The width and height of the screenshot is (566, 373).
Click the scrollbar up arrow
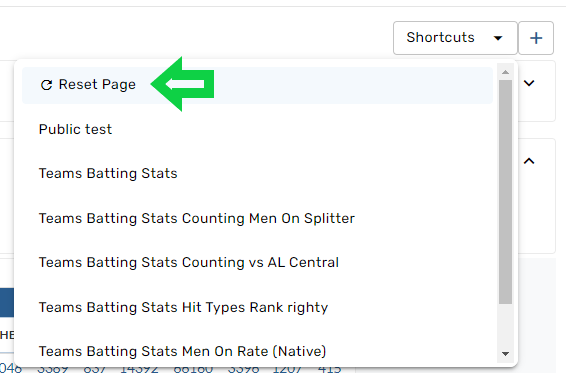pyautogui.click(x=505, y=72)
